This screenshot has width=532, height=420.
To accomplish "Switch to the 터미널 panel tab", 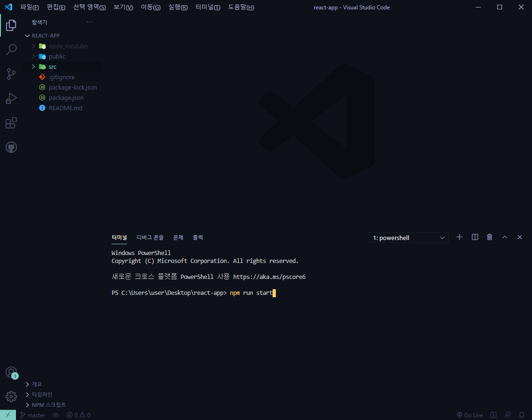I will pyautogui.click(x=120, y=238).
